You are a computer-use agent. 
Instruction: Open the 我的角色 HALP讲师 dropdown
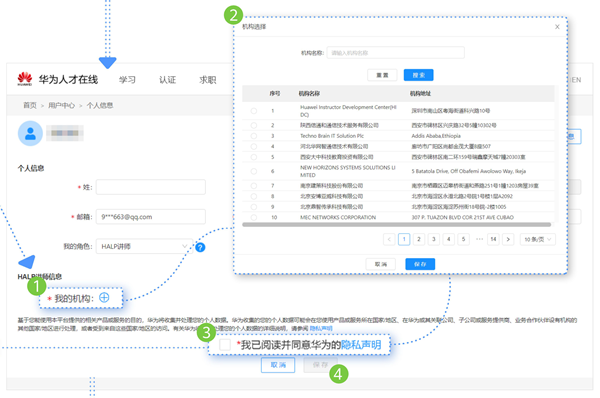[144, 246]
